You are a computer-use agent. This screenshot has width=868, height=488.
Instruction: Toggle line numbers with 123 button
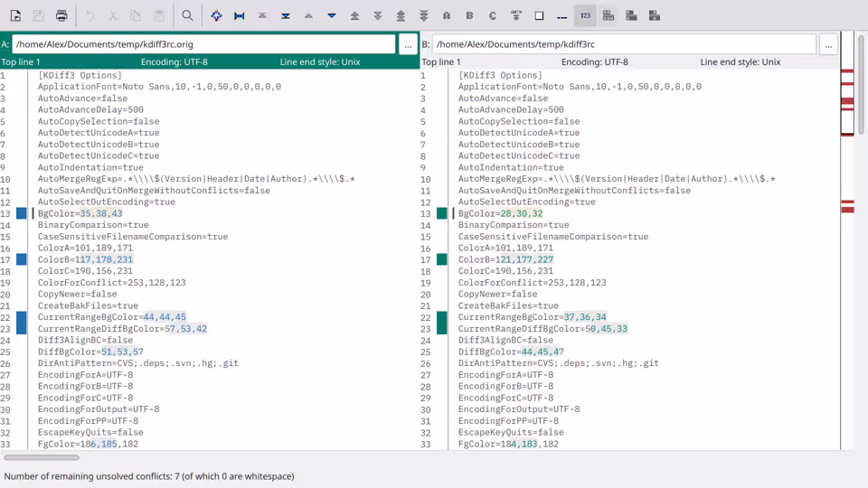(585, 16)
